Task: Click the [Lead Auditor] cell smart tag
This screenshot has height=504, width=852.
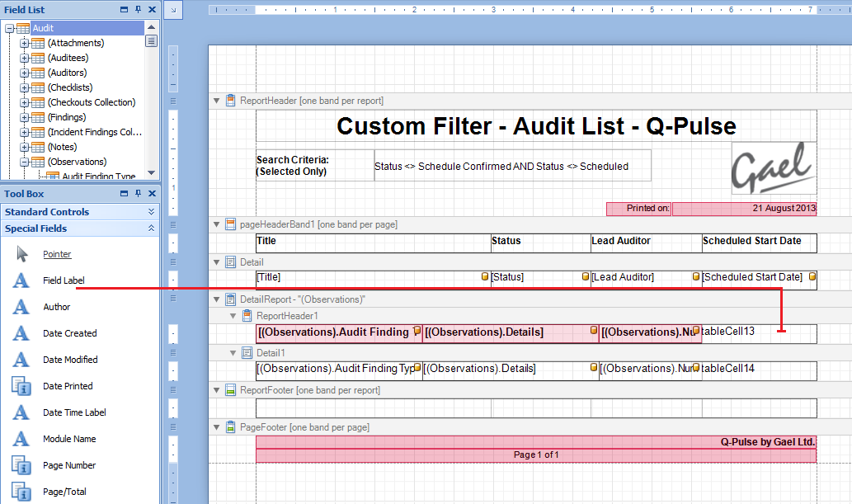Action: coord(696,276)
